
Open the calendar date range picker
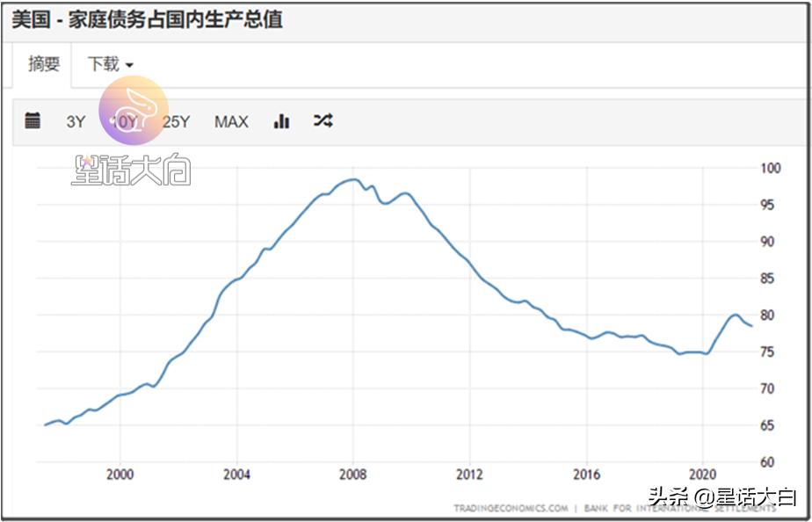point(33,120)
